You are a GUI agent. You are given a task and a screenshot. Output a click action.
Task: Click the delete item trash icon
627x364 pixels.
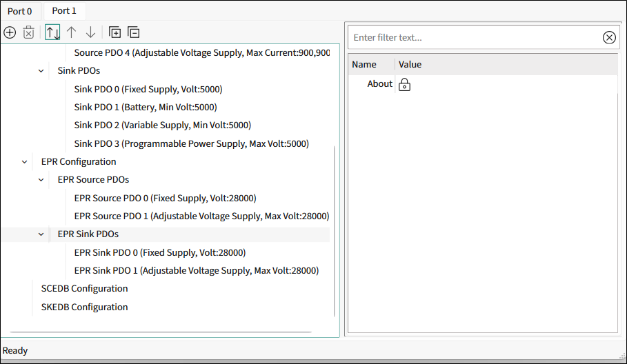pyautogui.click(x=29, y=32)
